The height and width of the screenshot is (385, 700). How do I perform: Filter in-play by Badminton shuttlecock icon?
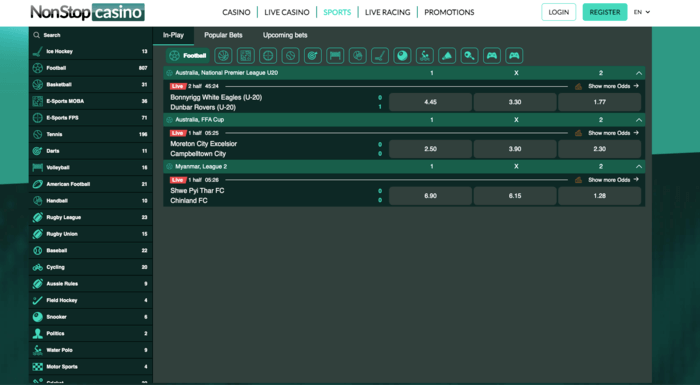(x=447, y=56)
